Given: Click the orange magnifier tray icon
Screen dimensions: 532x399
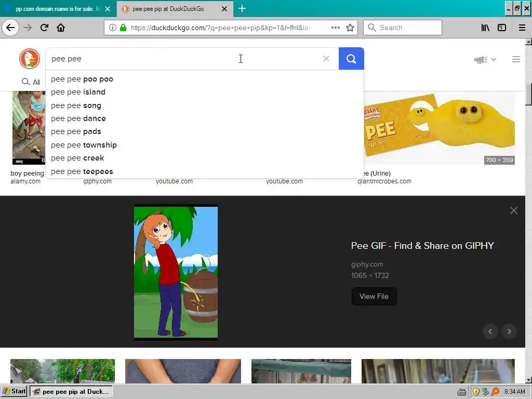Looking at the screenshot, I should (x=495, y=392).
